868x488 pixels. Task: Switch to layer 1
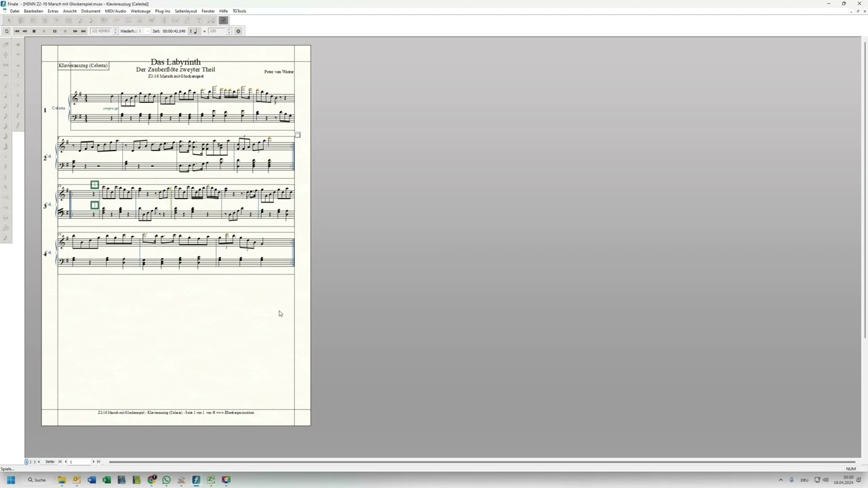click(x=26, y=462)
